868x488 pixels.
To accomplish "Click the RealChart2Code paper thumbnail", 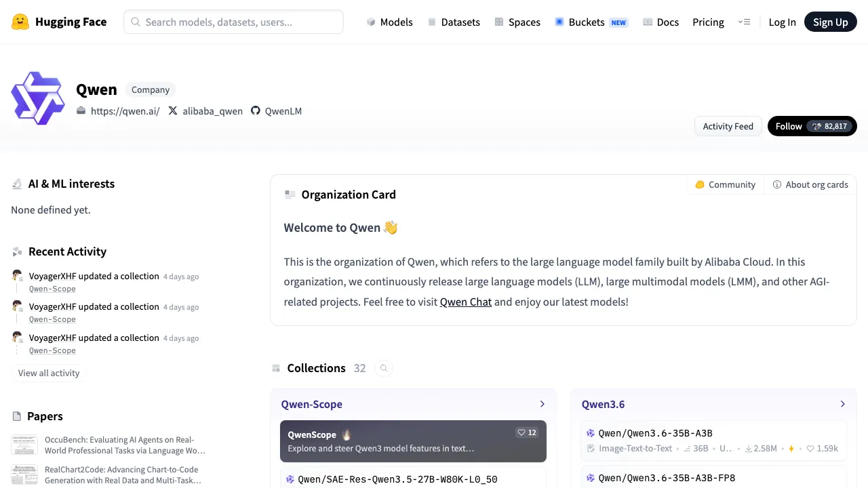I will pyautogui.click(x=24, y=474).
